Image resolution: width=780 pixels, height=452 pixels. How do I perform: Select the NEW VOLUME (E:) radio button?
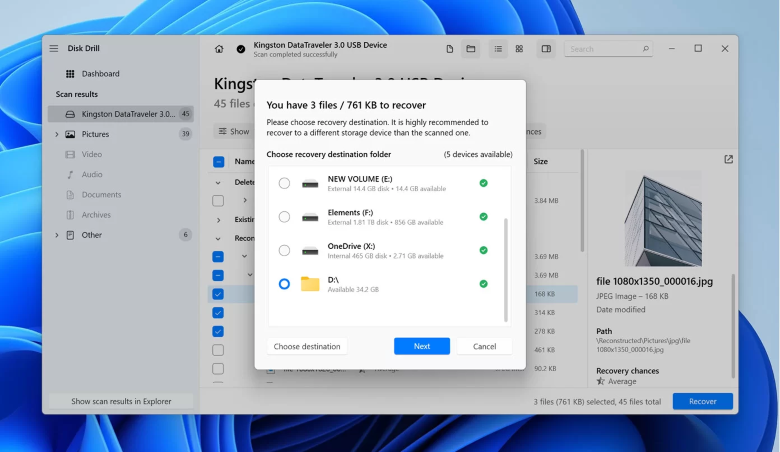pyautogui.click(x=284, y=184)
